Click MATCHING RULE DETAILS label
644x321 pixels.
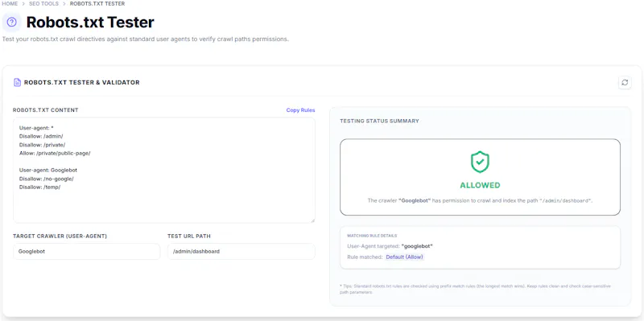pyautogui.click(x=372, y=236)
